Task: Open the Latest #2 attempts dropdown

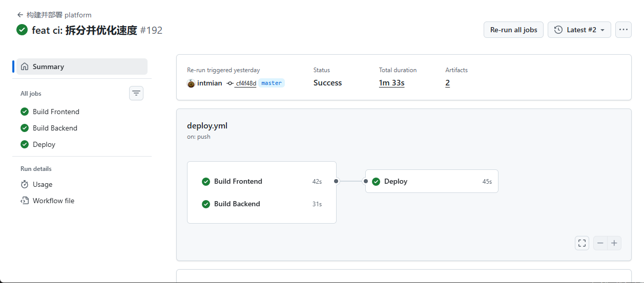Action: (x=579, y=30)
